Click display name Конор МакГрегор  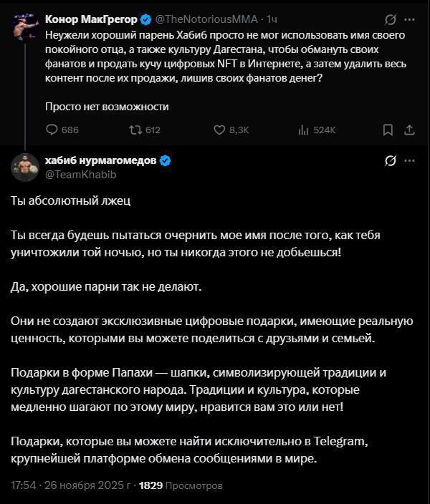pyautogui.click(x=91, y=19)
